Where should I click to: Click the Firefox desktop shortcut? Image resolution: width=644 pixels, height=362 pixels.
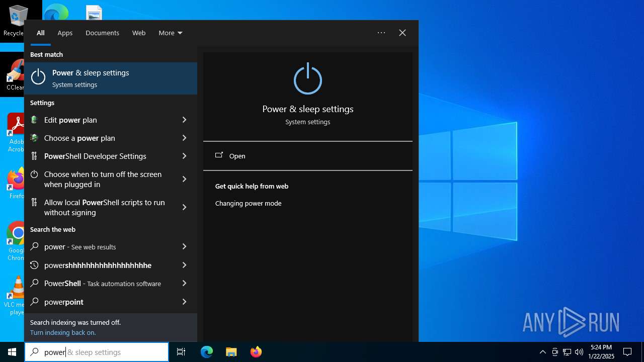(x=16, y=184)
